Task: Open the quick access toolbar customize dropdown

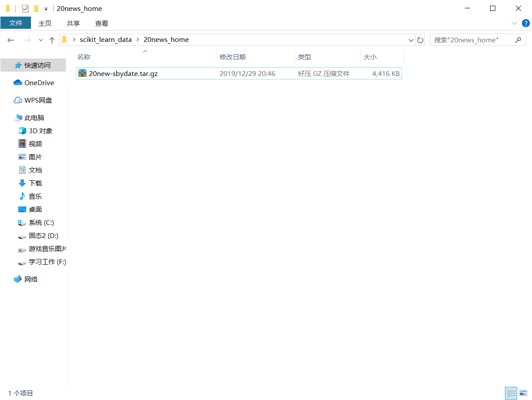Action: [x=45, y=8]
